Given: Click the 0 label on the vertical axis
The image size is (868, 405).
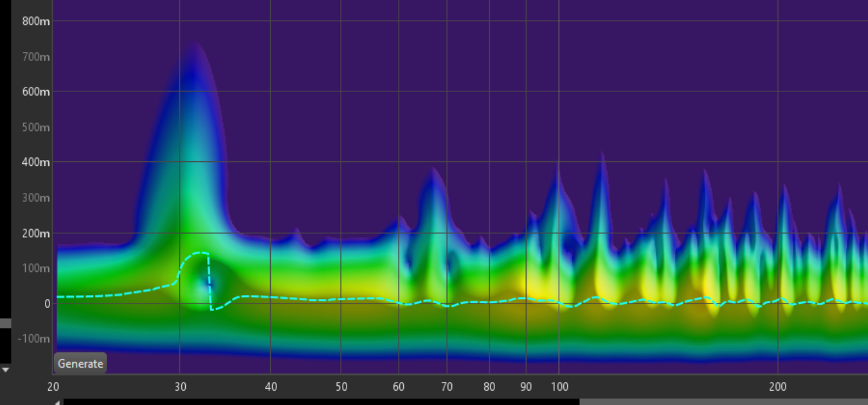Looking at the screenshot, I should [x=47, y=303].
